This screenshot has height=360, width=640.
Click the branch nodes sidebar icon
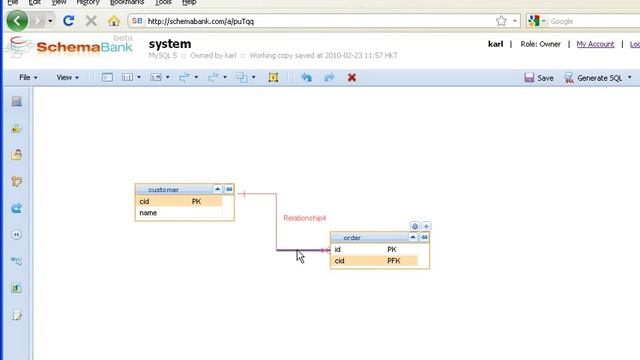[x=17, y=261]
